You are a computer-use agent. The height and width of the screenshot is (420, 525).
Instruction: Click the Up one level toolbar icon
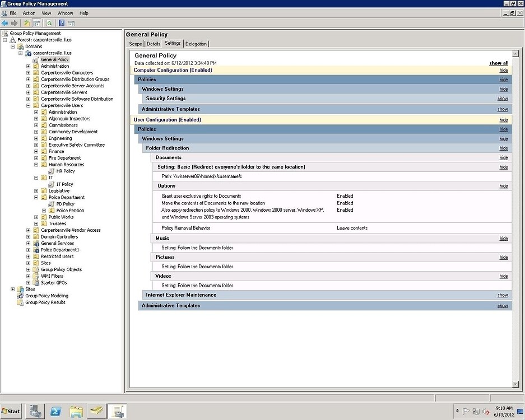27,22
